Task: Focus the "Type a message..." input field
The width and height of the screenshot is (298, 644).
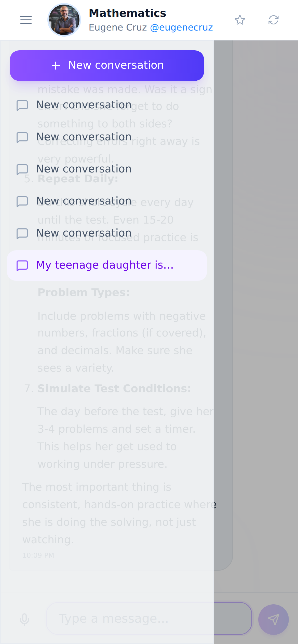Action: (149, 618)
